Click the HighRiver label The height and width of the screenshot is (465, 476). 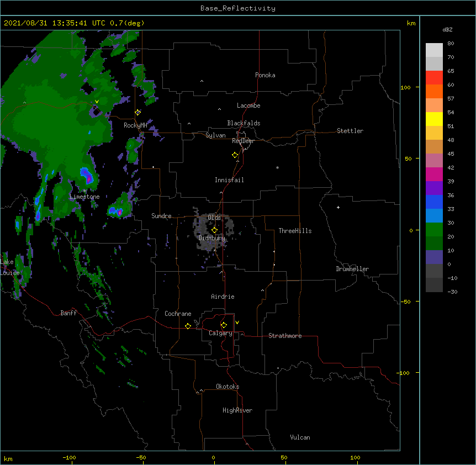[x=237, y=410]
